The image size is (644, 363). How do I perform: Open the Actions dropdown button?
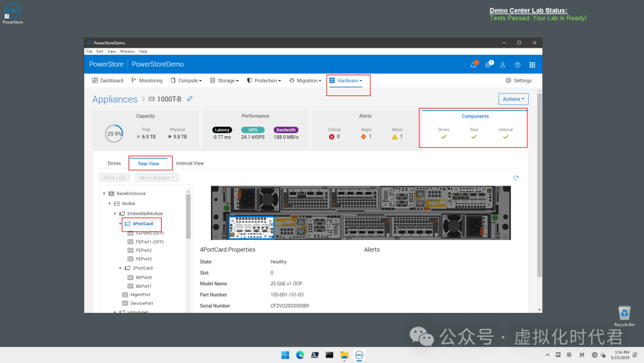pos(513,99)
